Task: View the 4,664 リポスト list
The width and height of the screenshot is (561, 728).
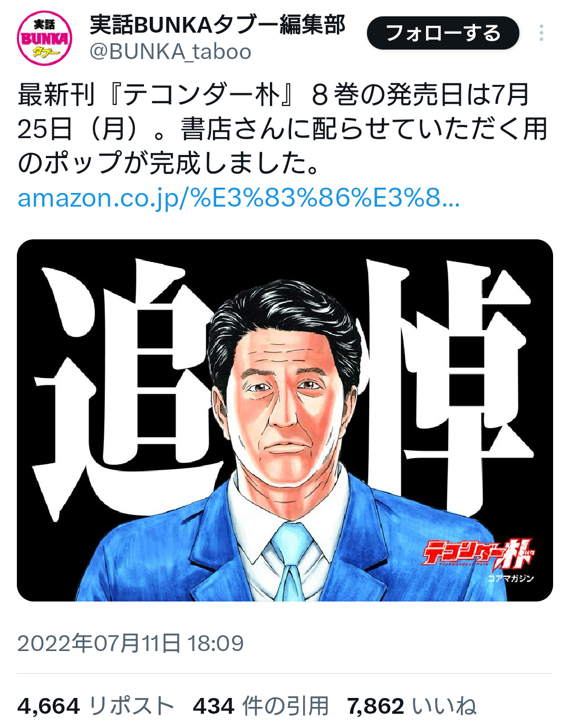Action: [x=96, y=706]
